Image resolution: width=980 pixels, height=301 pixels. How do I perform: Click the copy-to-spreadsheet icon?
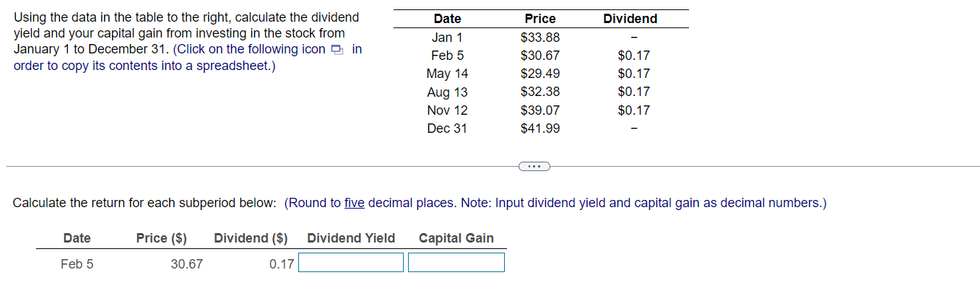[337, 50]
